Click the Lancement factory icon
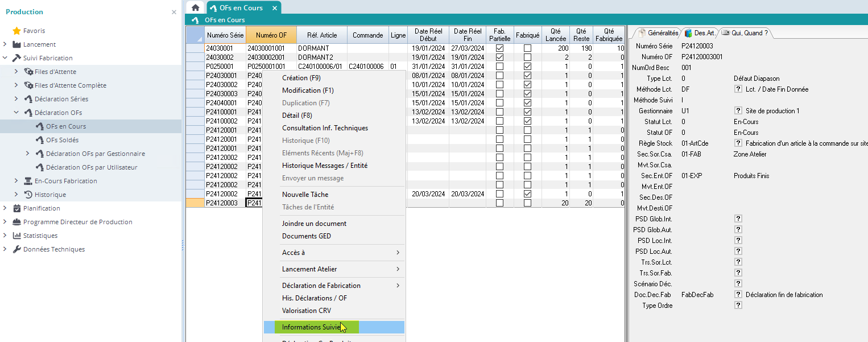Image resolution: width=868 pixels, height=342 pixels. tap(16, 44)
